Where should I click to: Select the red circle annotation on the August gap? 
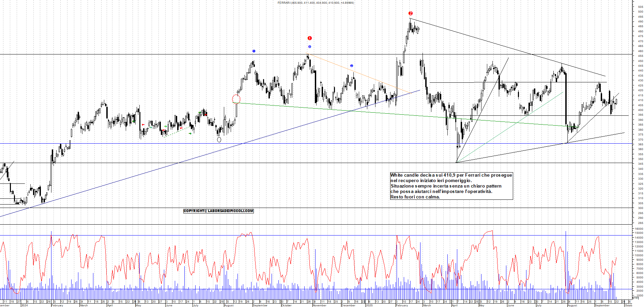click(236, 99)
